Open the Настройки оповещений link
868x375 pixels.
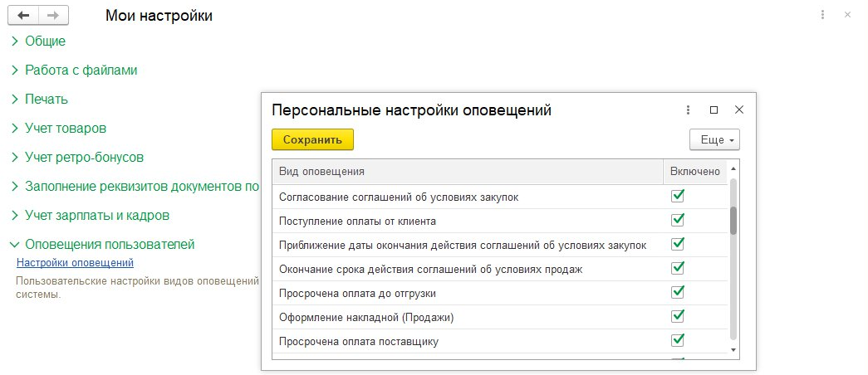tap(76, 263)
